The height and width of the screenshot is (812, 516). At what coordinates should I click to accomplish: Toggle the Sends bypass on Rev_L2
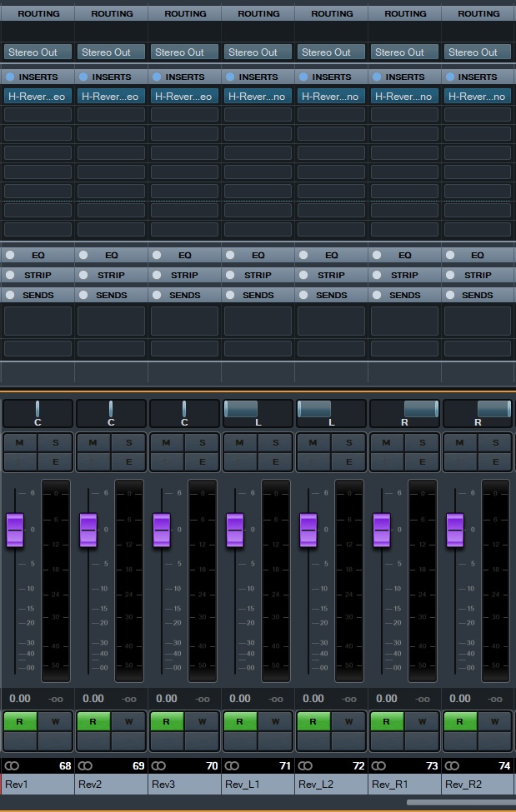coord(303,295)
